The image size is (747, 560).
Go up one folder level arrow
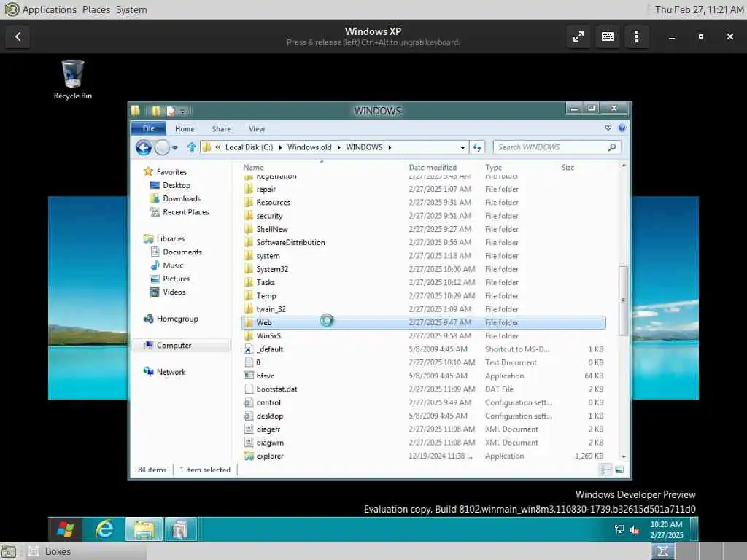tap(192, 147)
